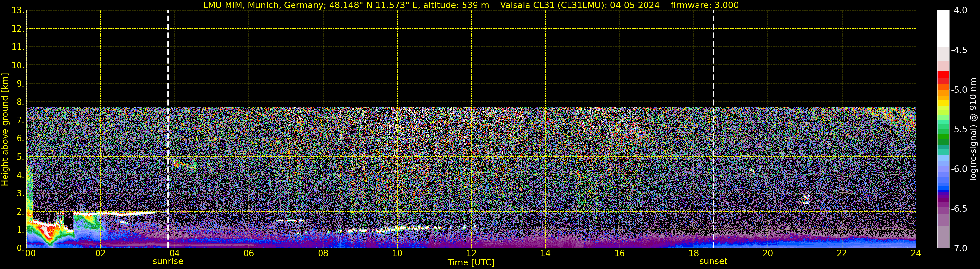The width and height of the screenshot is (980, 269).
Task: Click the blue band in the colorbar
Action: [943, 187]
